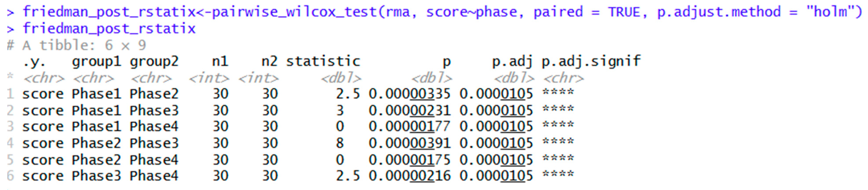
Task: Click the p-value 0.00000216 in row 6
Action: (x=409, y=176)
